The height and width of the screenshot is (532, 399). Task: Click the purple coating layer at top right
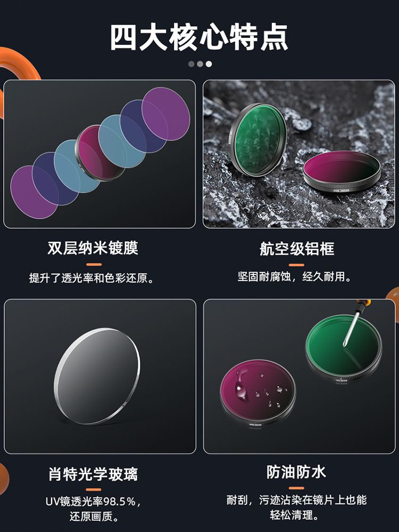coord(165,114)
